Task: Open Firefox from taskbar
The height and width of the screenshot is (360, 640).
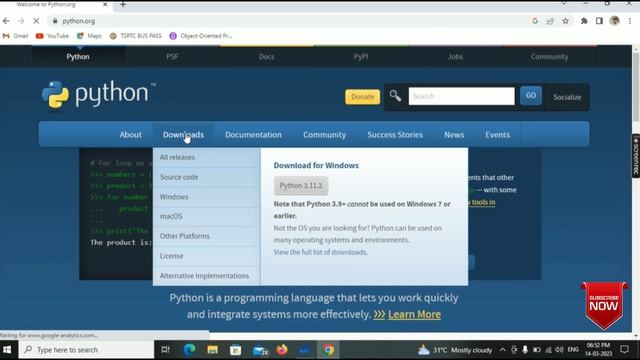Action: (282, 350)
